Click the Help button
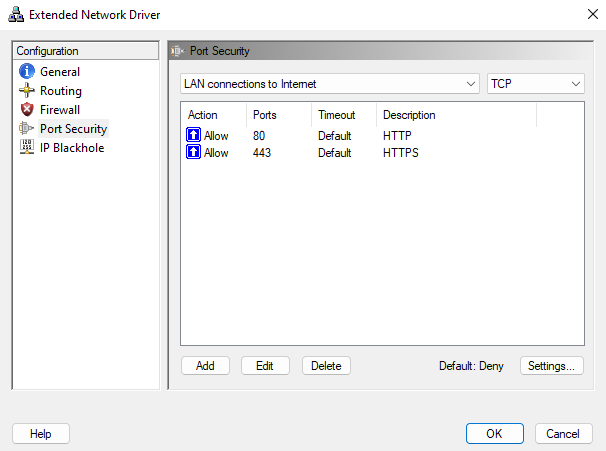The image size is (606, 451). [x=41, y=434]
